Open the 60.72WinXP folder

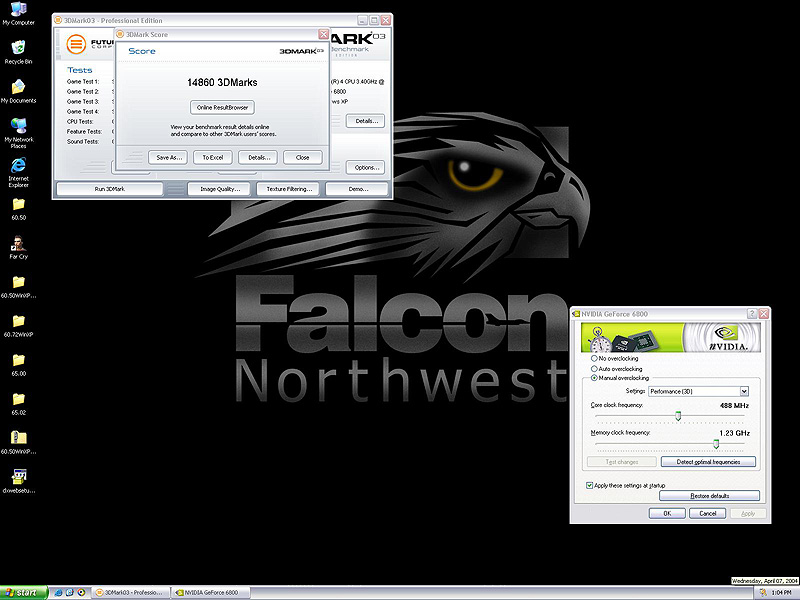pos(18,327)
